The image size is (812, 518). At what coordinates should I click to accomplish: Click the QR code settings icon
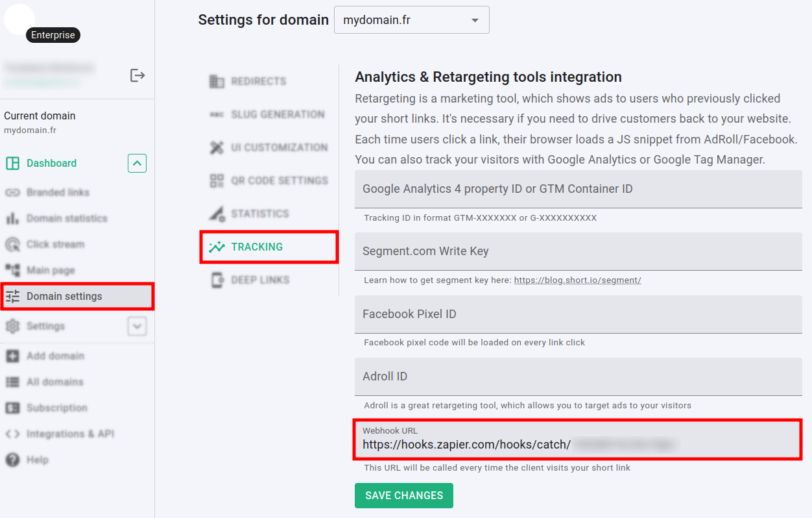(217, 181)
